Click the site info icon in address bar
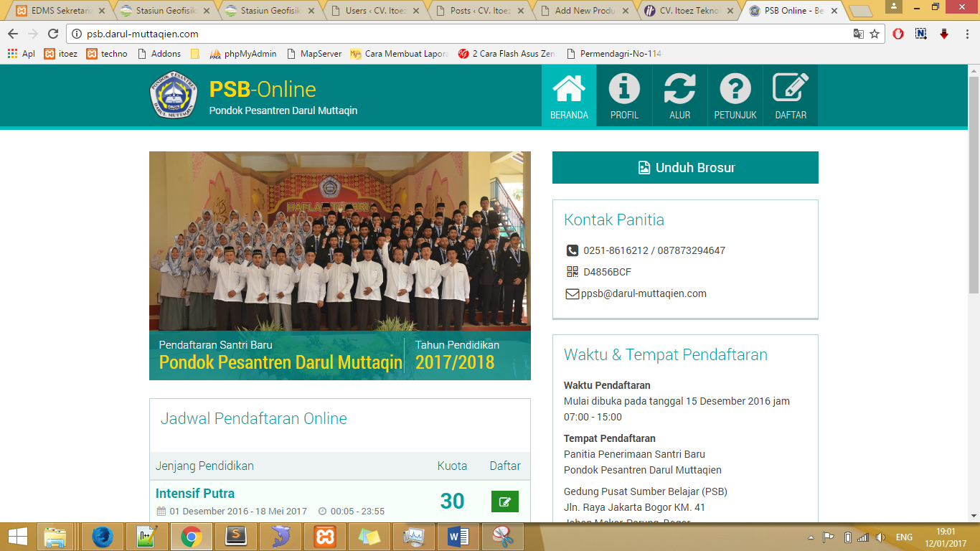The width and height of the screenshot is (980, 551). (77, 34)
